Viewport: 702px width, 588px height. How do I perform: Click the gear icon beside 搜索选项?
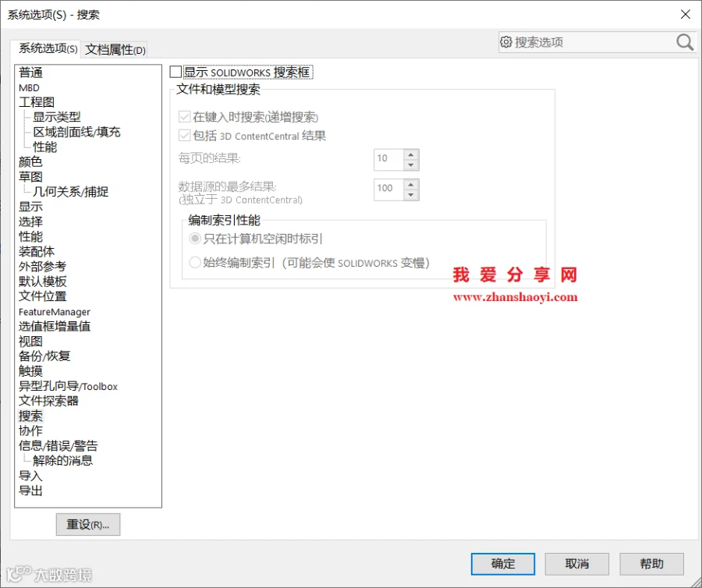coord(506,42)
